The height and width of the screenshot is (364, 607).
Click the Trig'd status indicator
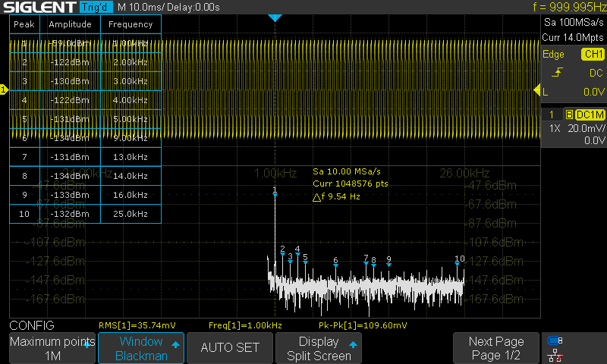96,7
